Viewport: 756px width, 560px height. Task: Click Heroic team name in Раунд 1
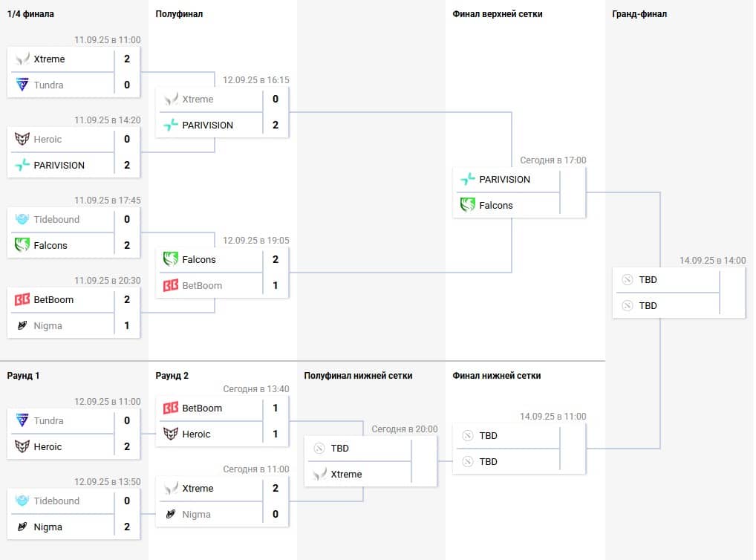(48, 446)
